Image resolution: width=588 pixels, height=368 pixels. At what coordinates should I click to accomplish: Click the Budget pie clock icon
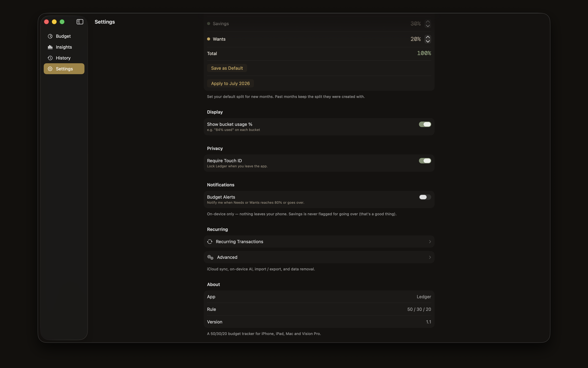tap(50, 36)
